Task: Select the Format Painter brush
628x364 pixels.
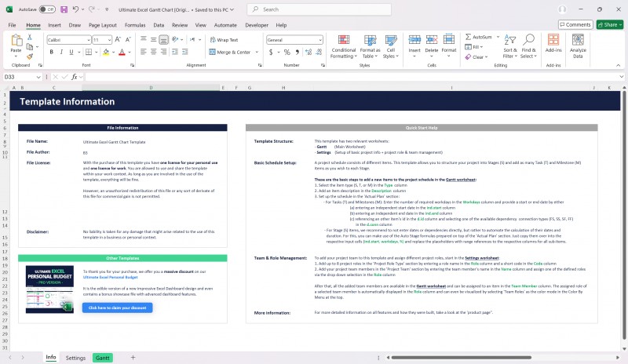Action: [x=30, y=56]
